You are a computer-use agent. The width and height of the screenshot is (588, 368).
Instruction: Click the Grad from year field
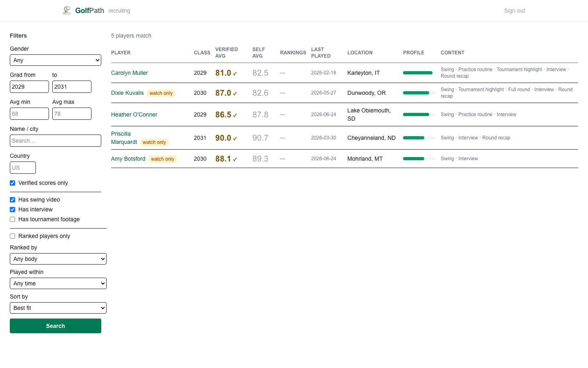[x=29, y=87]
